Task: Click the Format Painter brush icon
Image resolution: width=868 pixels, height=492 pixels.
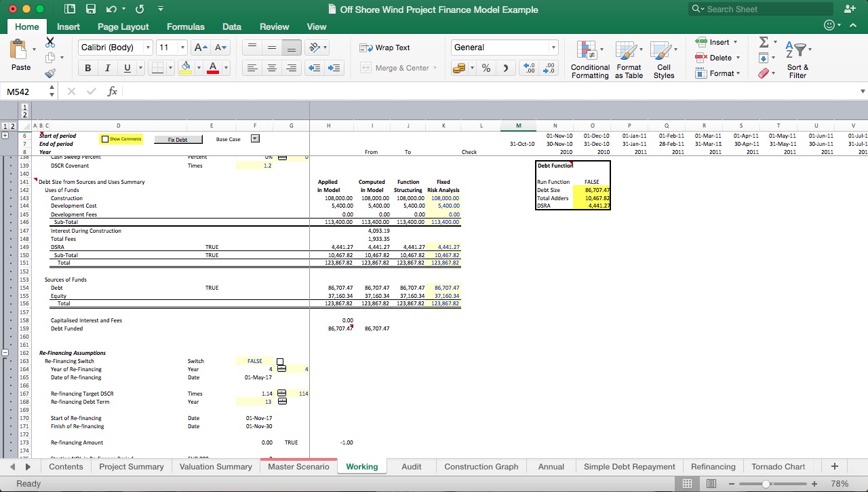Action: pos(50,73)
